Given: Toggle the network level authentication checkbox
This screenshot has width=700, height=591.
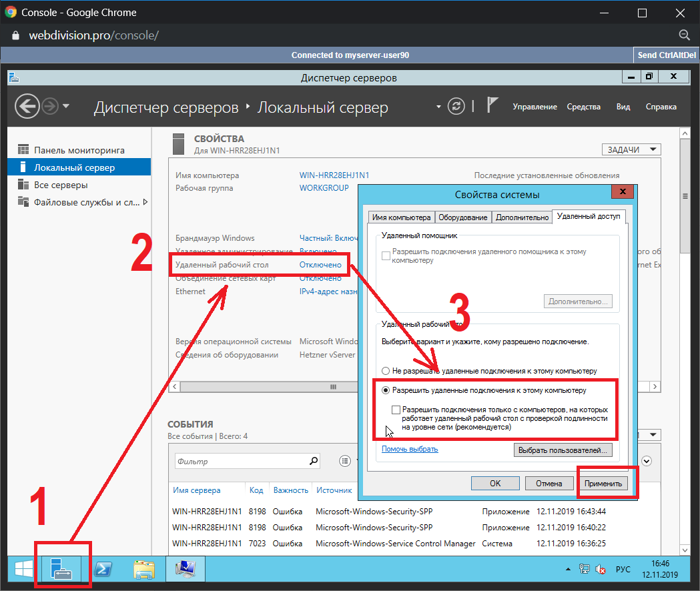Looking at the screenshot, I should pos(396,410).
